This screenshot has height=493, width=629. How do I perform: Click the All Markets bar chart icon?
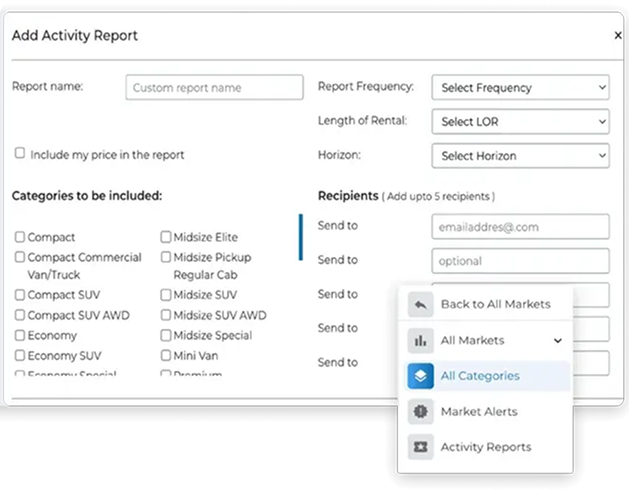click(x=420, y=341)
